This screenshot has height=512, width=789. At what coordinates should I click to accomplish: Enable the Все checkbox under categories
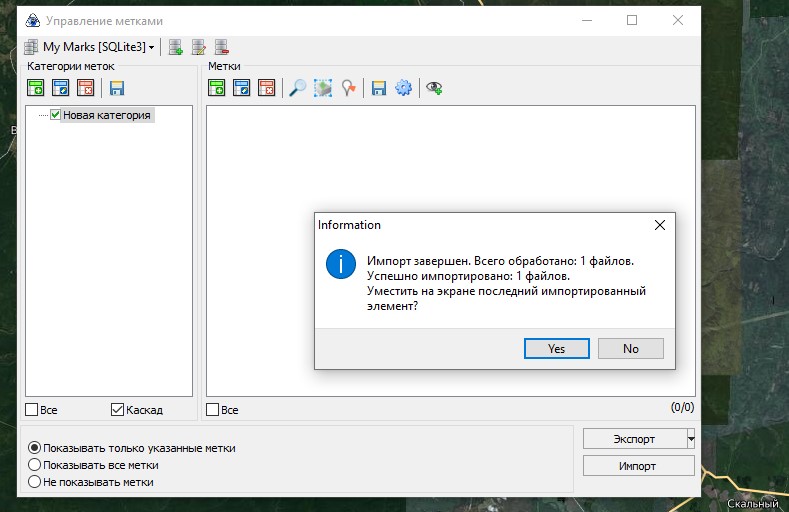(x=32, y=409)
